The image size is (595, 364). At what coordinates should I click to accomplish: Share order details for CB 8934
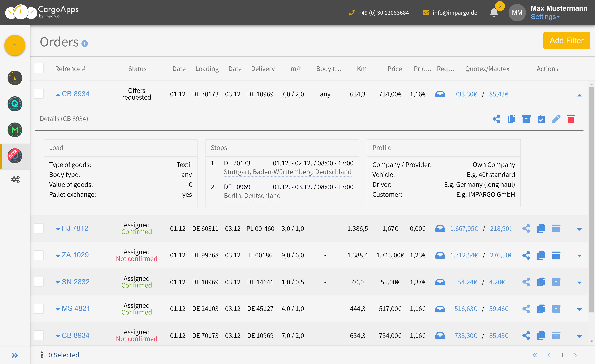pyautogui.click(x=496, y=119)
